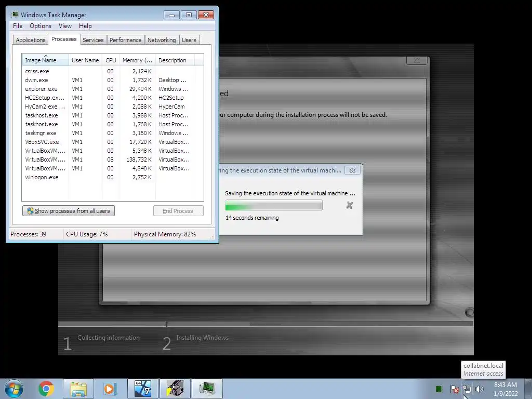The width and height of the screenshot is (532, 399).
Task: Select the winlogon.exe process row
Action: [x=113, y=177]
